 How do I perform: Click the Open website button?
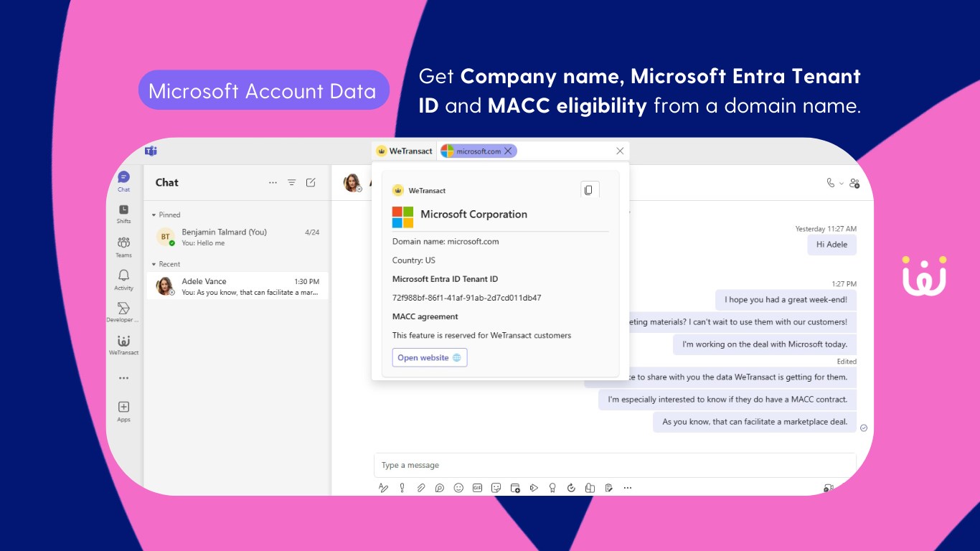click(430, 357)
